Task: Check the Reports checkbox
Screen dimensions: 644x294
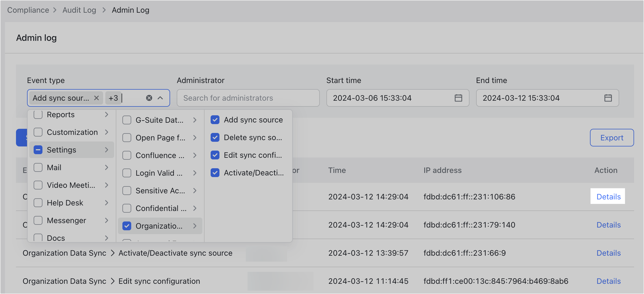Action: (x=38, y=114)
